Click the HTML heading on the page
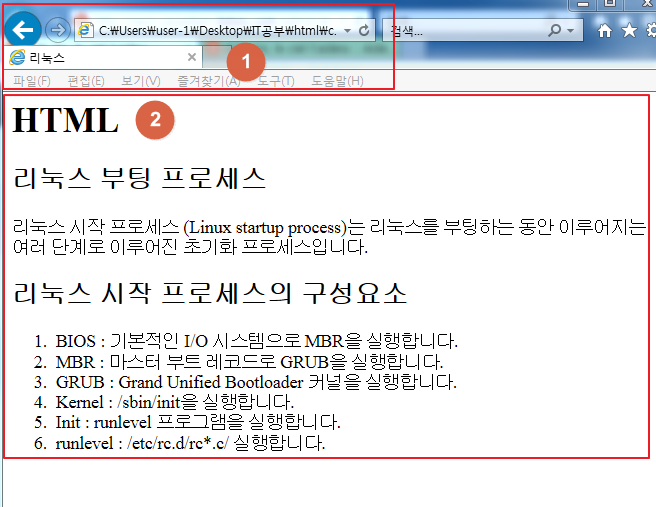The height and width of the screenshot is (507, 656). [x=66, y=120]
